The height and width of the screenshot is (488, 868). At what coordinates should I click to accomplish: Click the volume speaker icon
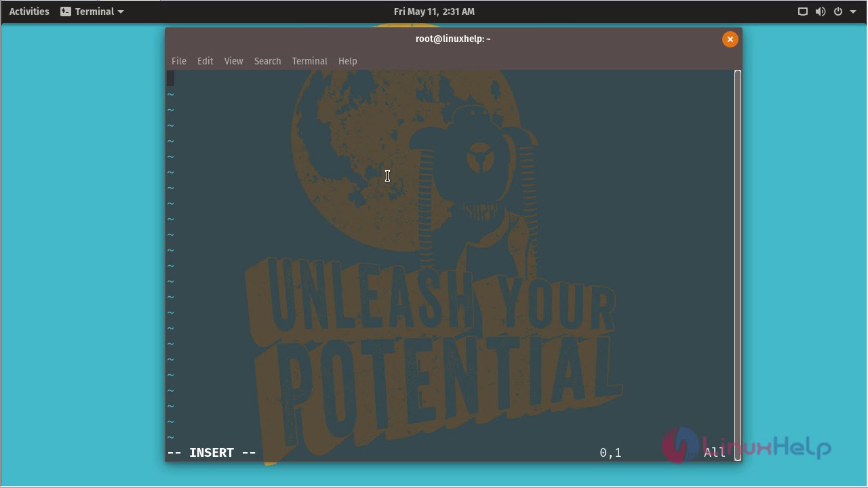(821, 12)
